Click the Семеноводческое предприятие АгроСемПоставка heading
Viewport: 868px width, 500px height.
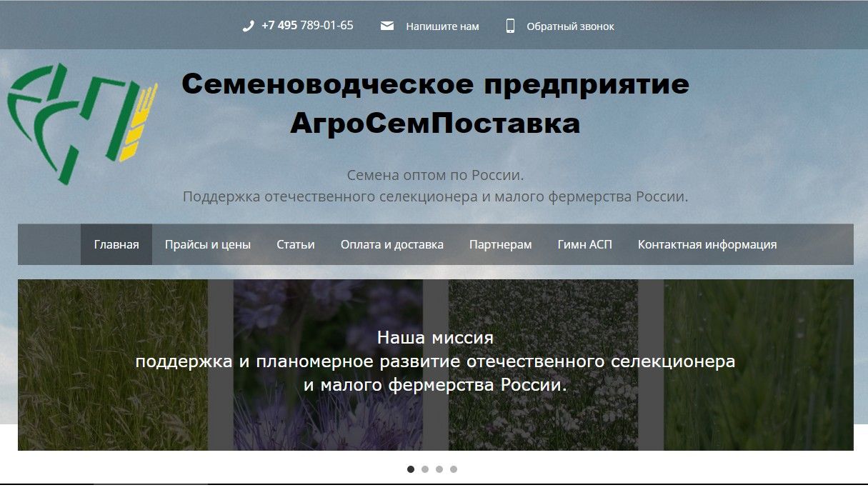click(435, 104)
